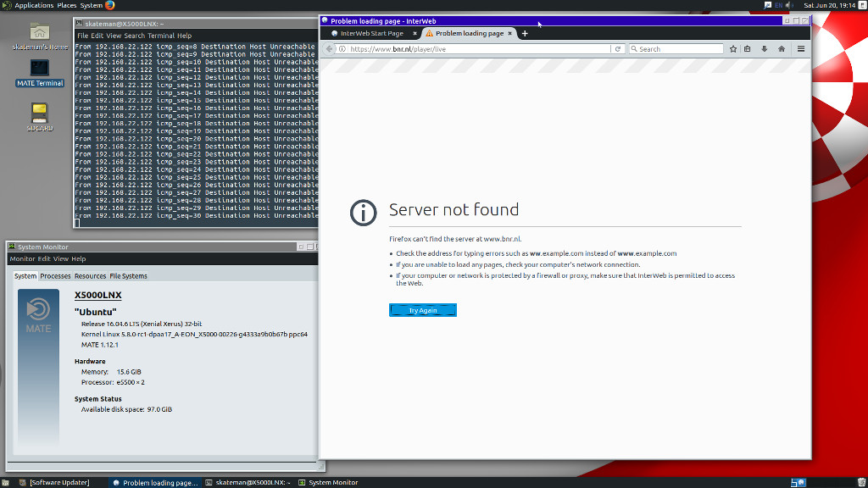Viewport: 868px width, 488px height.
Task: Bookmark this page with the star icon
Action: [x=733, y=49]
